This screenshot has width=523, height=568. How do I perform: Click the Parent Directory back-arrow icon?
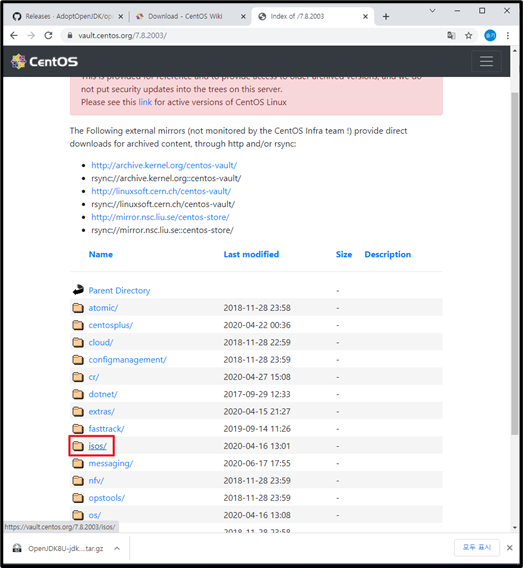[x=78, y=290]
